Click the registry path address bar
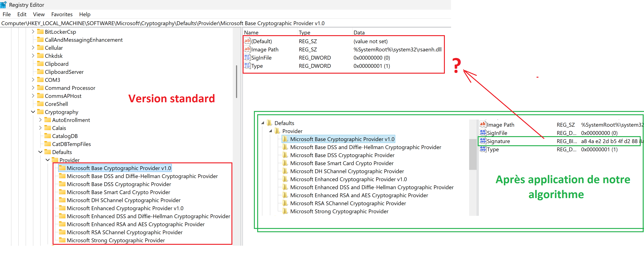The width and height of the screenshot is (644, 261). point(225,23)
